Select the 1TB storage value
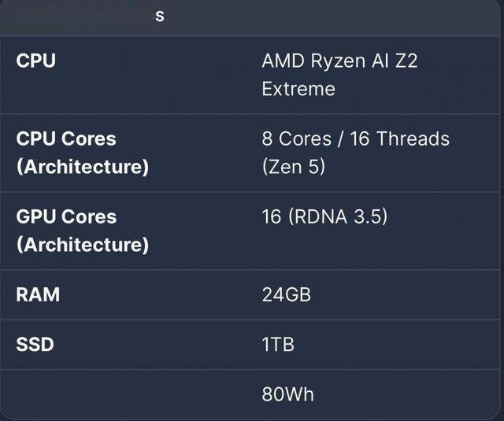Screen dimensions: 504x421 point(278,344)
